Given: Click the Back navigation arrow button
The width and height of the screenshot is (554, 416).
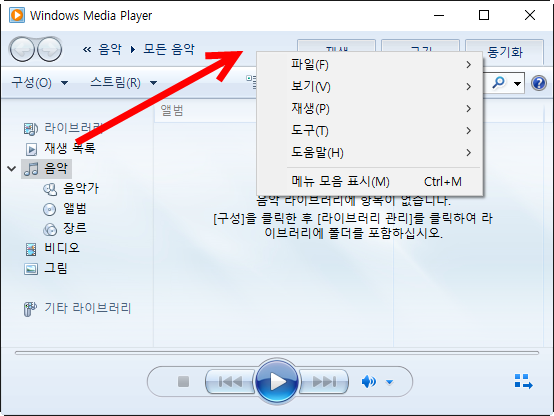Looking at the screenshot, I should pos(22,49).
